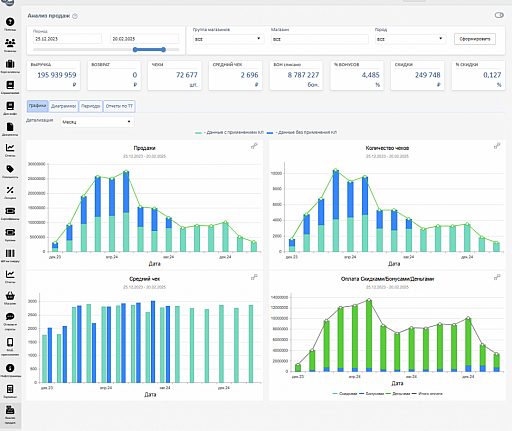Expand the Оплата Скидками/Бонусами/Деньгами chart

pos(497,277)
